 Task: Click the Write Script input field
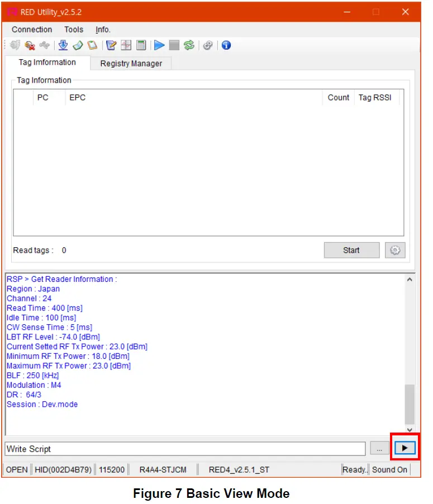(185, 449)
